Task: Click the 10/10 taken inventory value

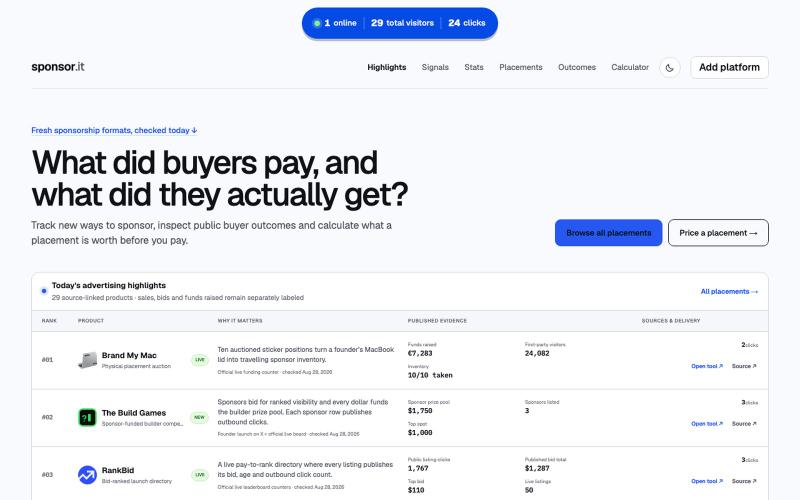Action: (x=430, y=375)
